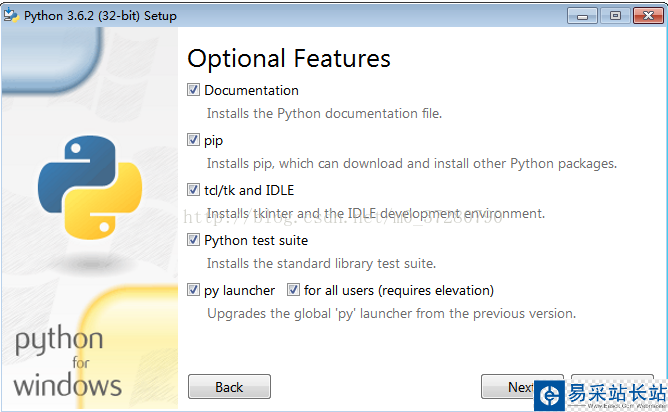This screenshot has width=668, height=412.
Task: Uncheck the Python test suite checkbox
Action: pos(194,240)
